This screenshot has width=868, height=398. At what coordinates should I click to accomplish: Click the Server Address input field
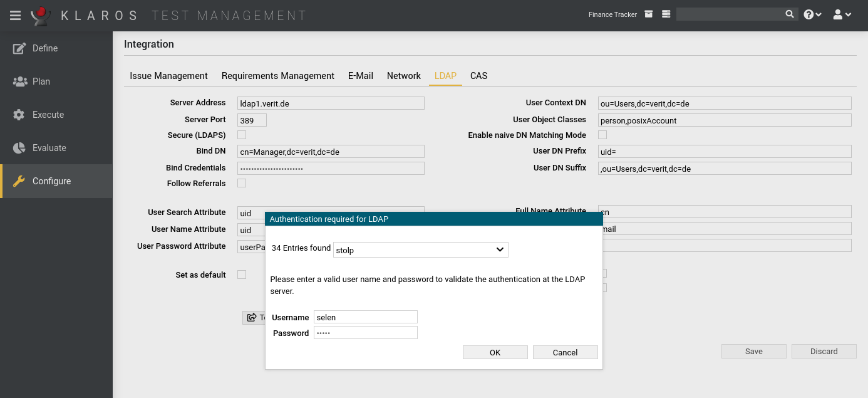click(331, 103)
